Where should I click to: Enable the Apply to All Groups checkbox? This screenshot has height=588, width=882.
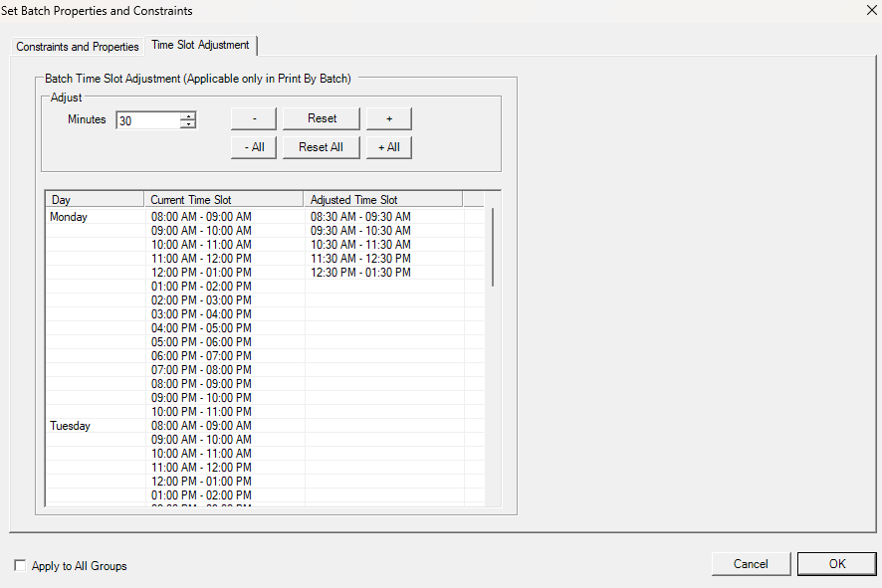21,566
